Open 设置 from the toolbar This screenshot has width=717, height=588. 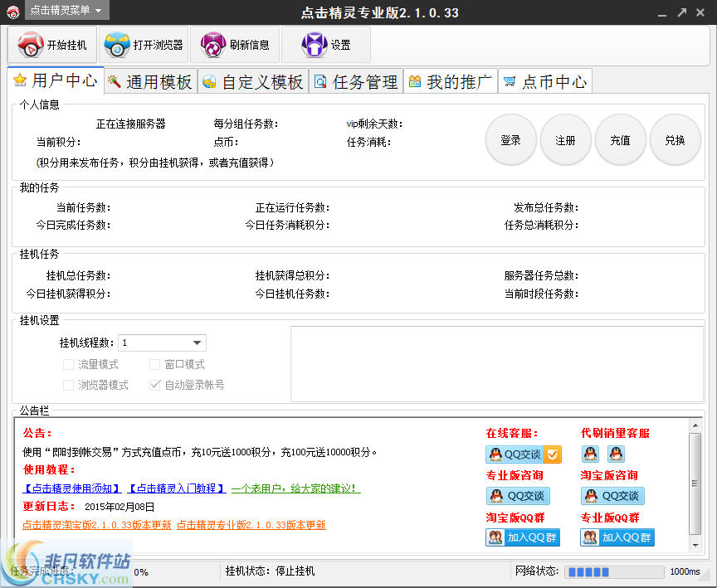click(325, 44)
